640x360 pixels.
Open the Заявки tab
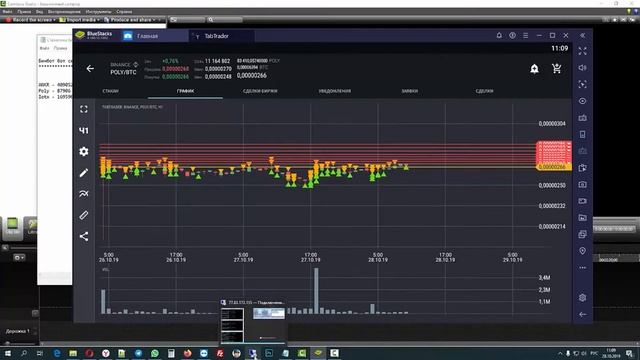[x=409, y=91]
